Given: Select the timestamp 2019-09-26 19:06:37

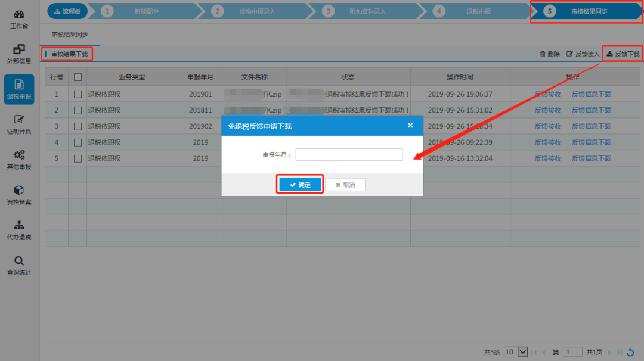Looking at the screenshot, I should [x=460, y=94].
